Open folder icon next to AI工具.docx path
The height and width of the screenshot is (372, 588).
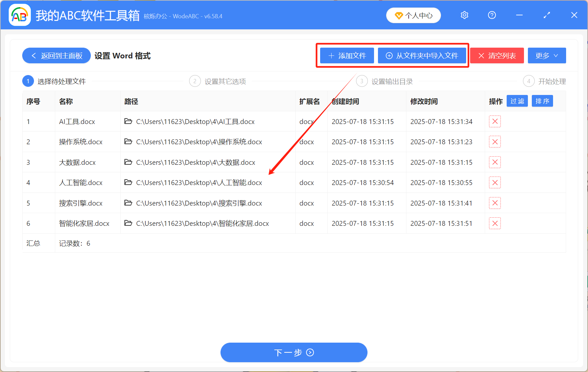pyautogui.click(x=128, y=121)
